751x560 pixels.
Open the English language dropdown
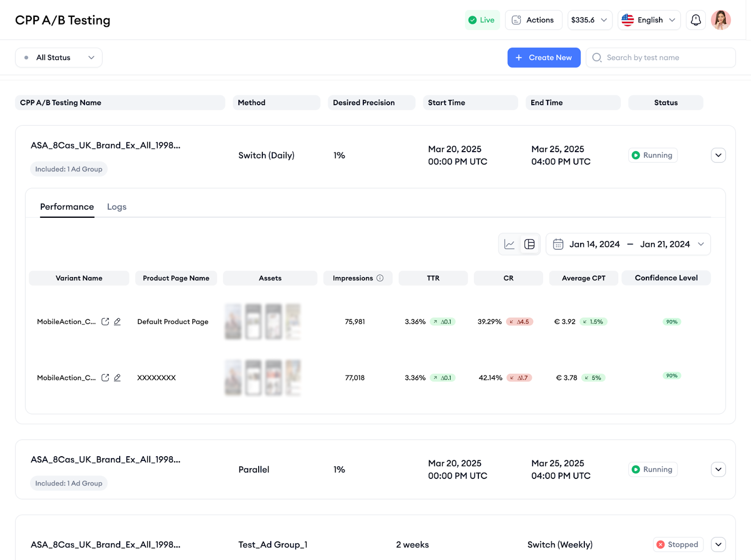[649, 20]
